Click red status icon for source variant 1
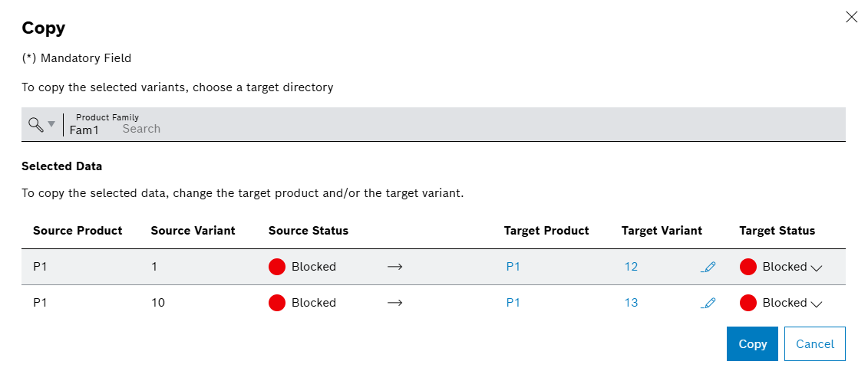 pyautogui.click(x=277, y=267)
